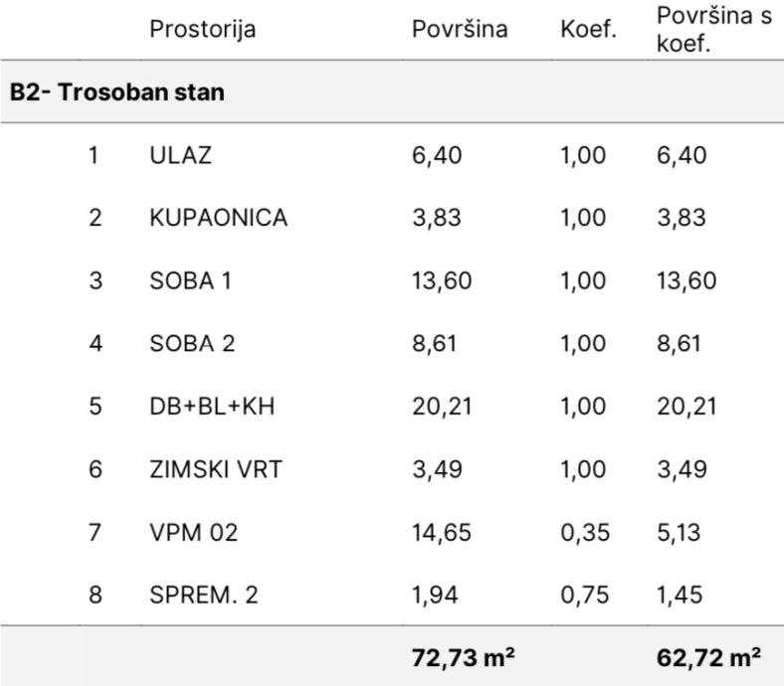Click the Prostorija column header
Image resolution: width=784 pixels, height=686 pixels.
pos(202,30)
